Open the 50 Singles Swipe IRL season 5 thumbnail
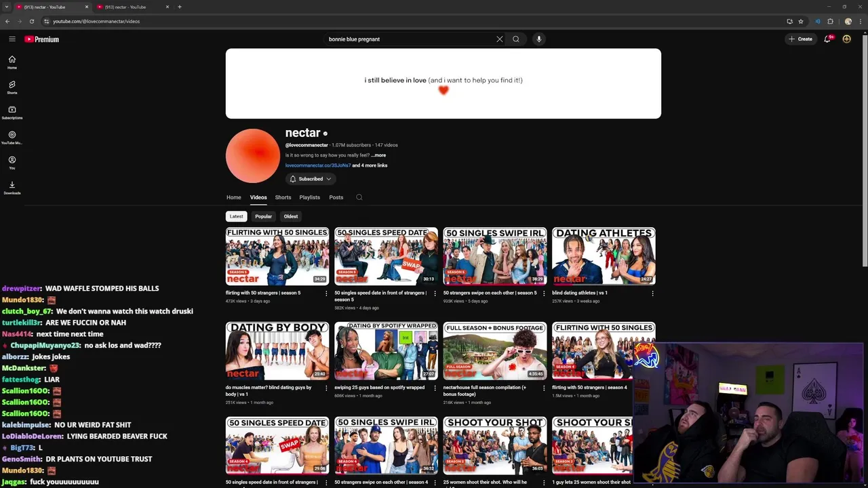 495,256
